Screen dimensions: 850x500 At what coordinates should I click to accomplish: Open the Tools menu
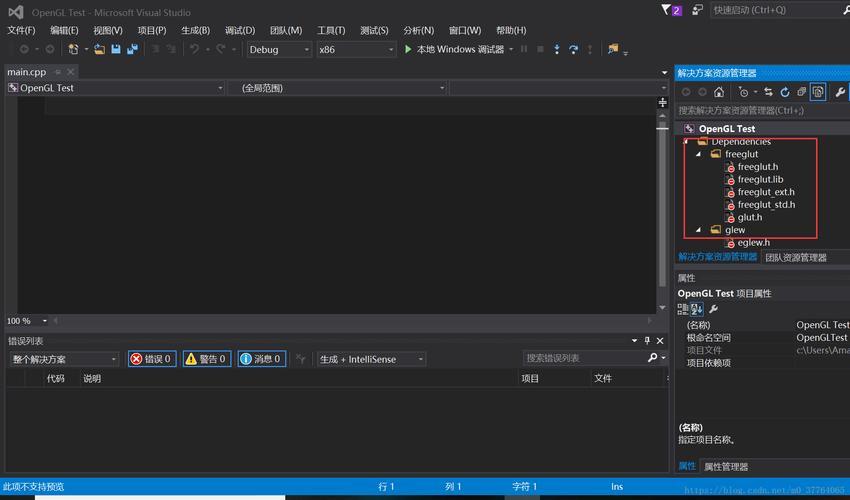[331, 30]
